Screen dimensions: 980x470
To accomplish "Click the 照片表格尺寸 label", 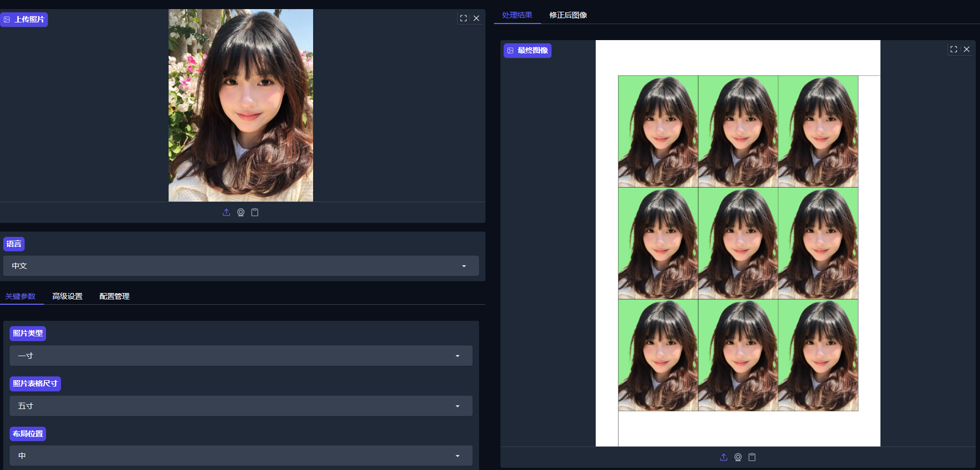I will [35, 383].
